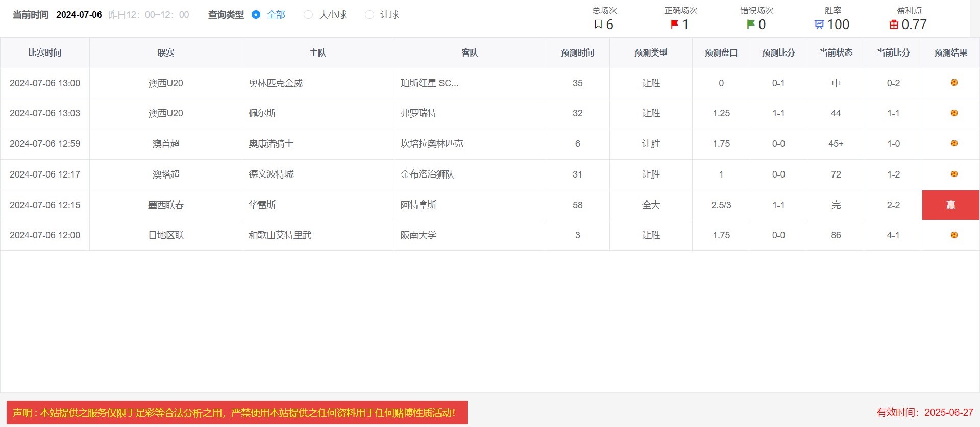Click the win rate icon beside 100
980x427 pixels.
pos(819,24)
